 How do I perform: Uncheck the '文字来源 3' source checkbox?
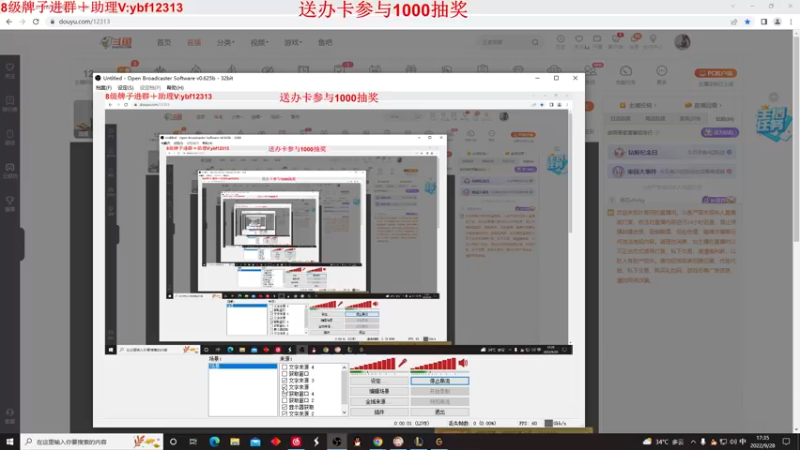pyautogui.click(x=285, y=381)
